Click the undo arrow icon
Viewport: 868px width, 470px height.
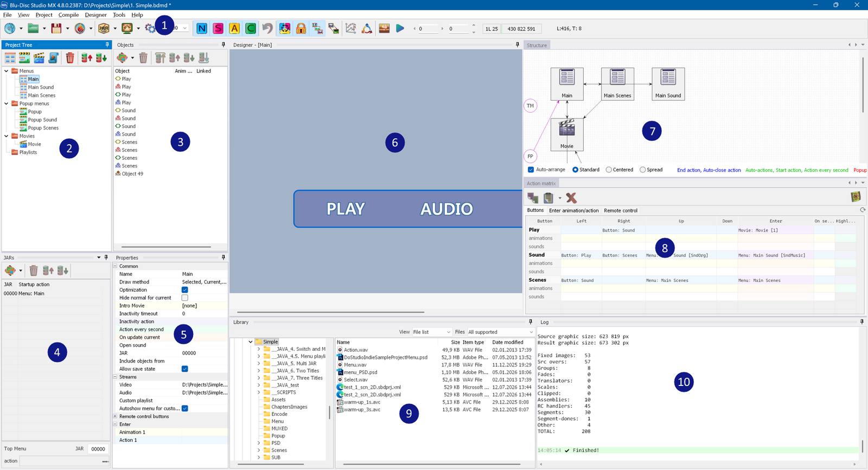(x=267, y=28)
